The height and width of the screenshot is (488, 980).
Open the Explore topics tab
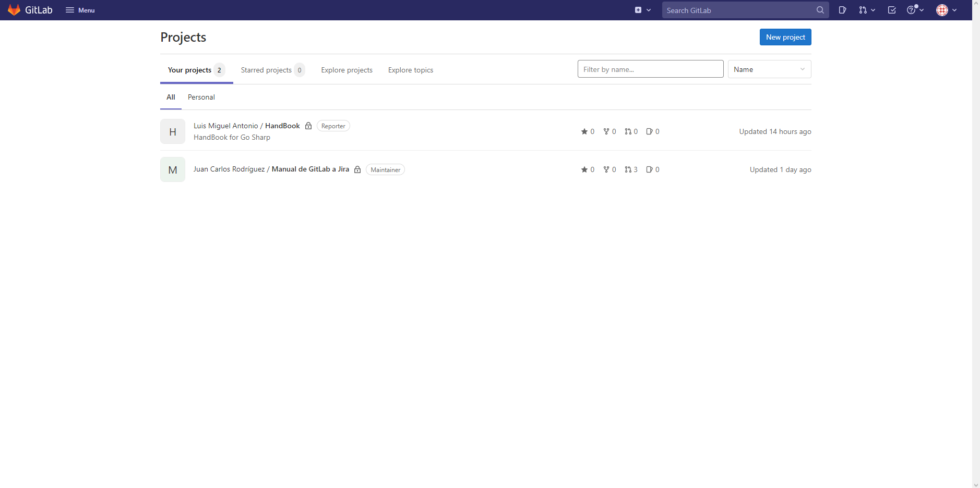pyautogui.click(x=411, y=70)
